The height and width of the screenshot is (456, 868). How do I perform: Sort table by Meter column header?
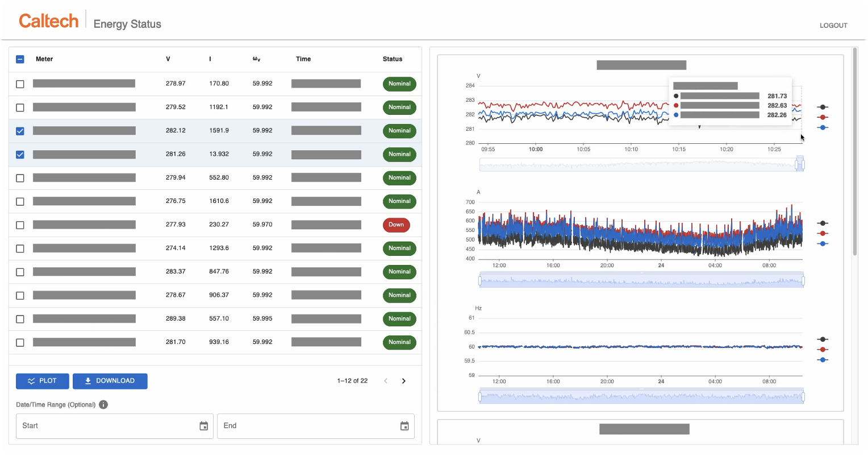point(44,59)
